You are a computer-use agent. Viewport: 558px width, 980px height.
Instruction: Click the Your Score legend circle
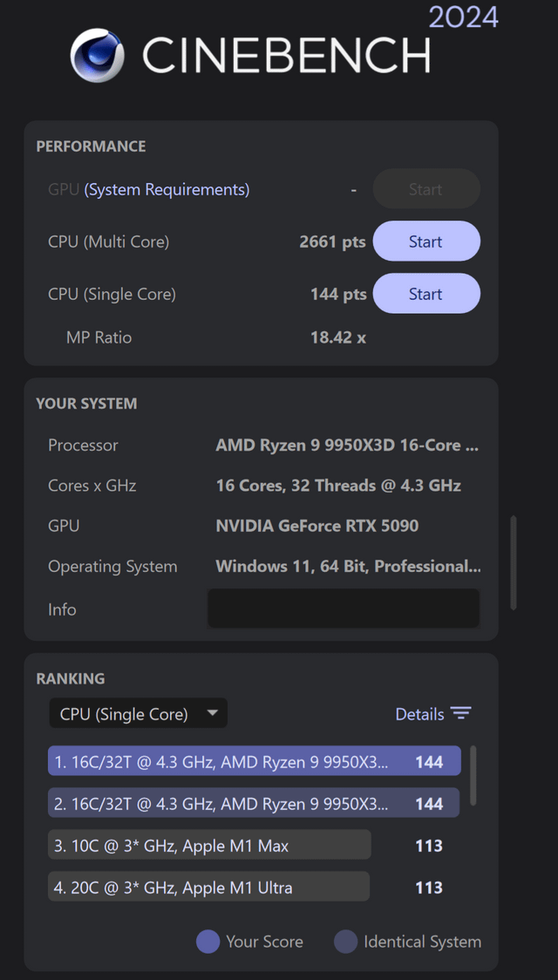coord(208,942)
